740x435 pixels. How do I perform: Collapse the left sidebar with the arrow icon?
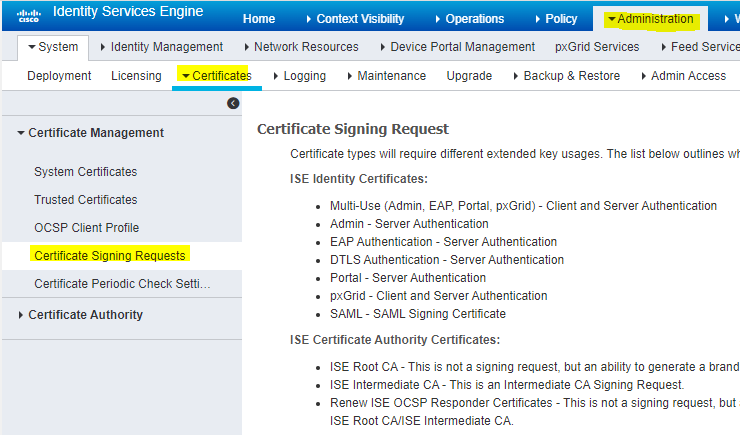pos(233,103)
